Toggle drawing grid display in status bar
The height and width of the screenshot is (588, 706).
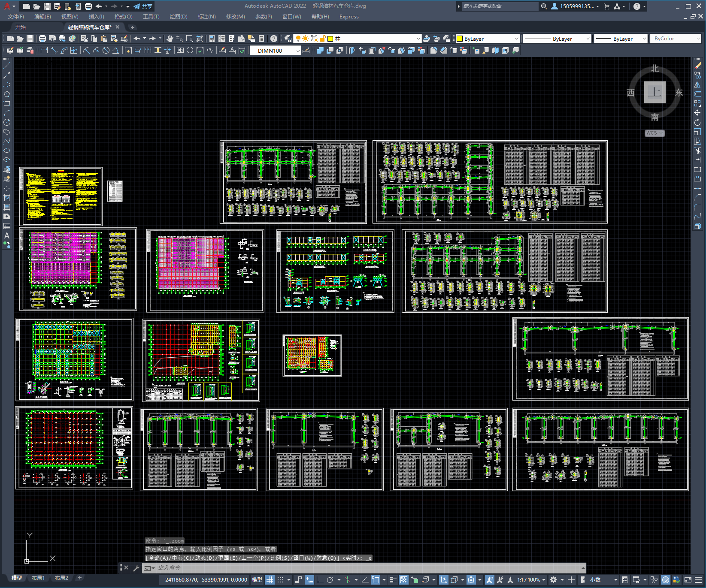pos(270,580)
